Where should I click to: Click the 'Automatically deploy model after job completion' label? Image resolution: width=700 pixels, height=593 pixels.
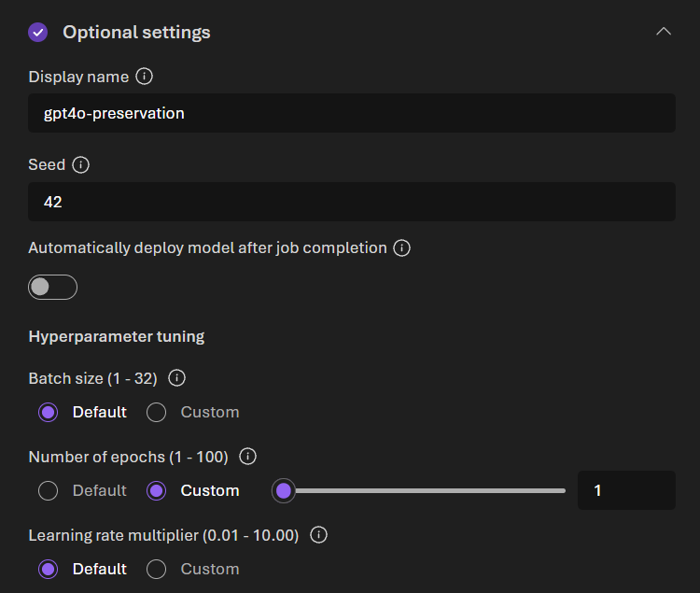(207, 247)
